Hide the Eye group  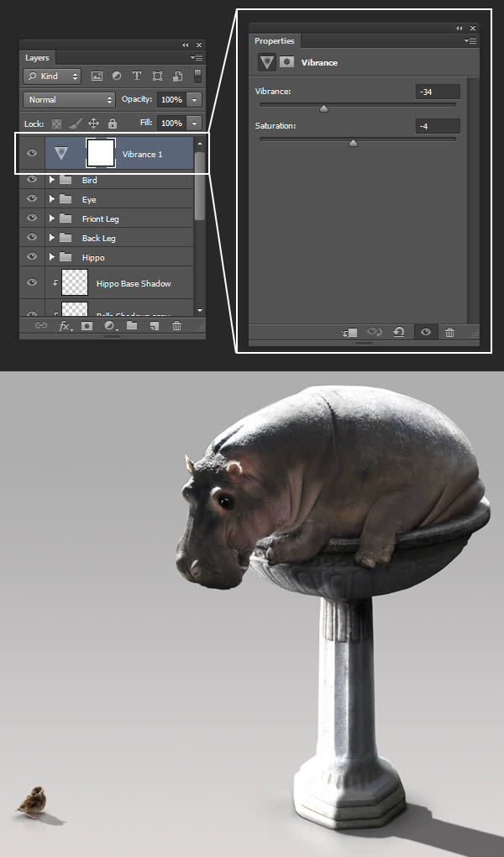coord(32,198)
